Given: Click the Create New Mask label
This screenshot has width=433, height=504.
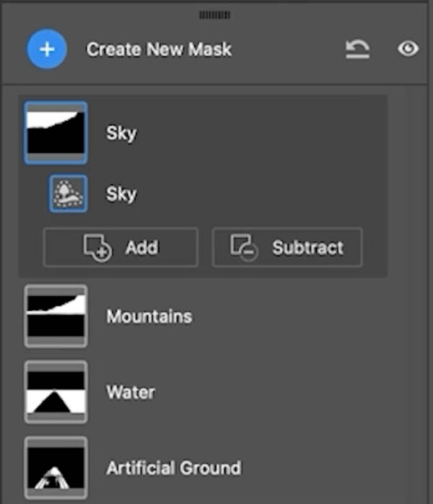Looking at the screenshot, I should click(x=159, y=50).
